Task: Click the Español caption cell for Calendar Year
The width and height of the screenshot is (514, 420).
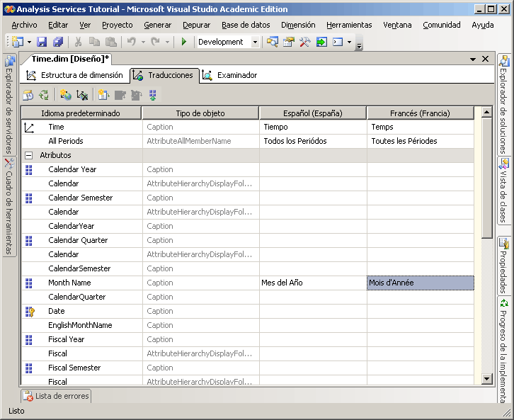Action: [313, 169]
